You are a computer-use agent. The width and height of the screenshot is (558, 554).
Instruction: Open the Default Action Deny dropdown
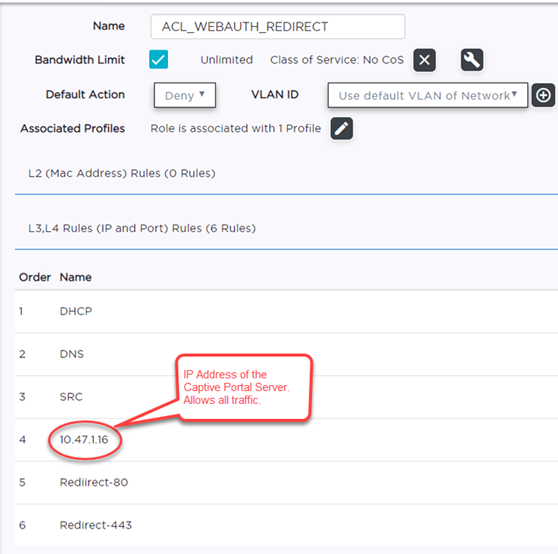185,95
